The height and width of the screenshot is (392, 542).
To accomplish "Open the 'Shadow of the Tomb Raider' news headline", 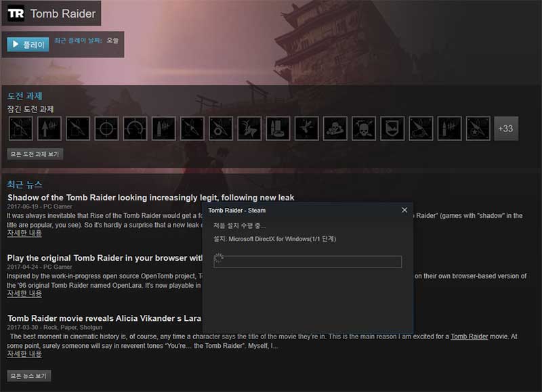I will tap(150, 198).
